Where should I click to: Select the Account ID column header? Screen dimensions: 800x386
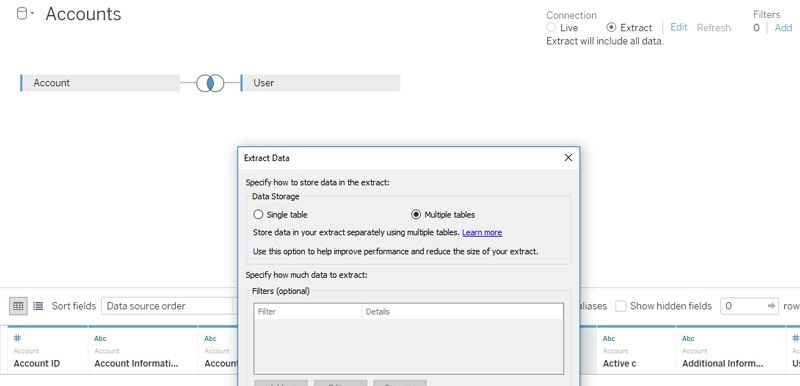point(37,364)
